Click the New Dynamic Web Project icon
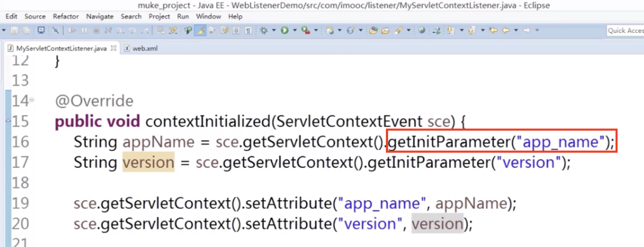This screenshot has height=247, width=644. 330,31
